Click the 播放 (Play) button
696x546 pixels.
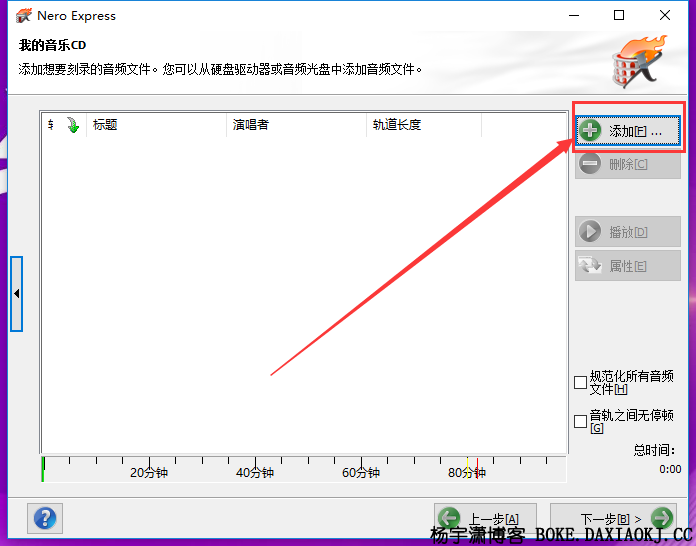click(x=628, y=232)
